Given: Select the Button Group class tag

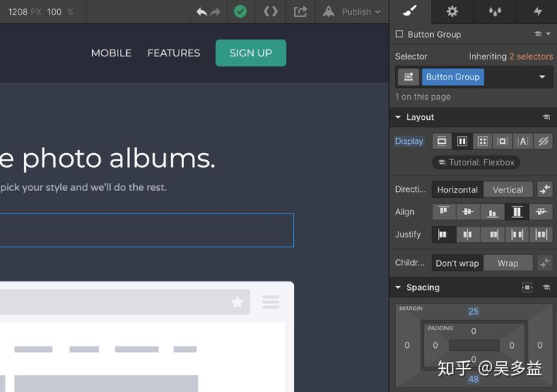Looking at the screenshot, I should (x=453, y=77).
